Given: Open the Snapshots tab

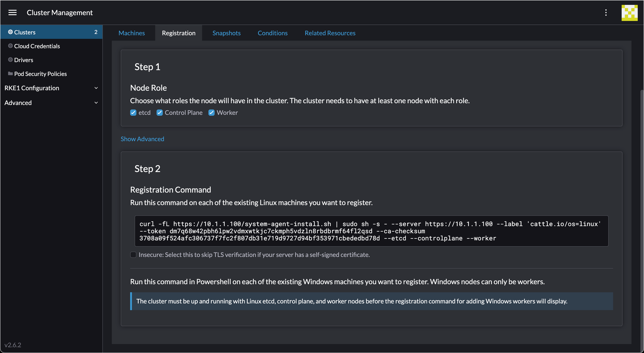Looking at the screenshot, I should [x=226, y=33].
